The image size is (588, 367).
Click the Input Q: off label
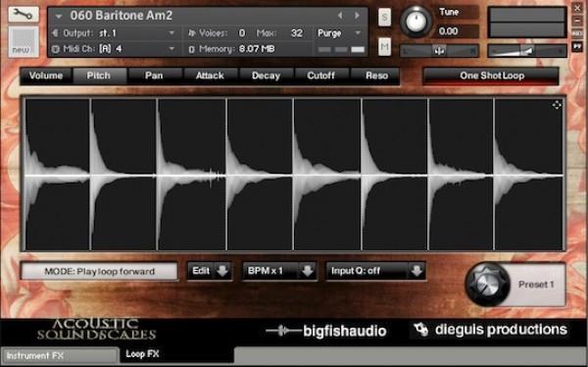coord(356,271)
